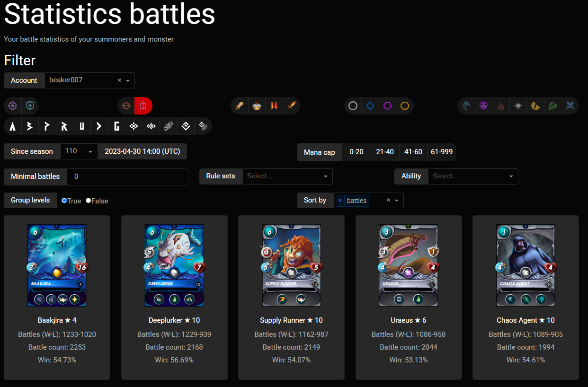Open the Ability select dropdown
Viewport: 588px width, 387px height.
(x=473, y=176)
